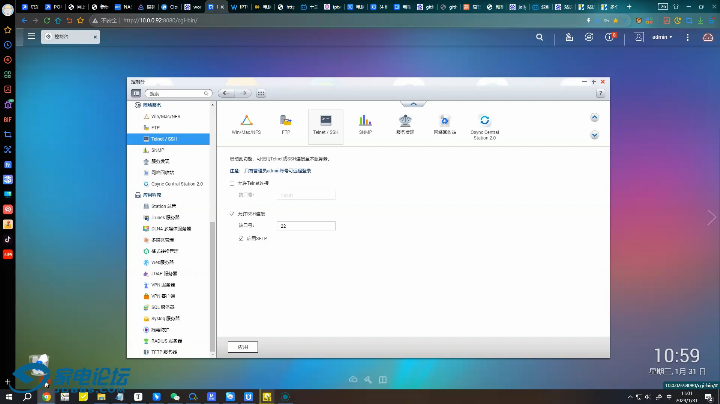Click the round down-arrow beside icon strip
The image size is (720, 404).
click(594, 135)
